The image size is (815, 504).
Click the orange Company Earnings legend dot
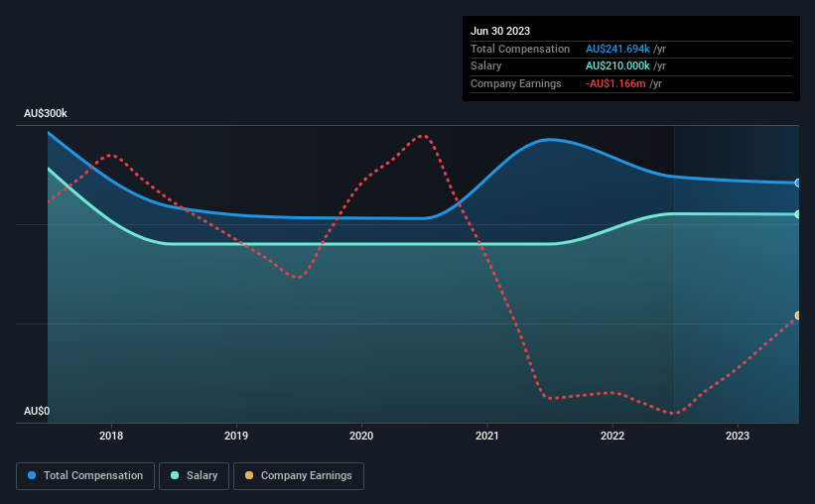point(249,475)
